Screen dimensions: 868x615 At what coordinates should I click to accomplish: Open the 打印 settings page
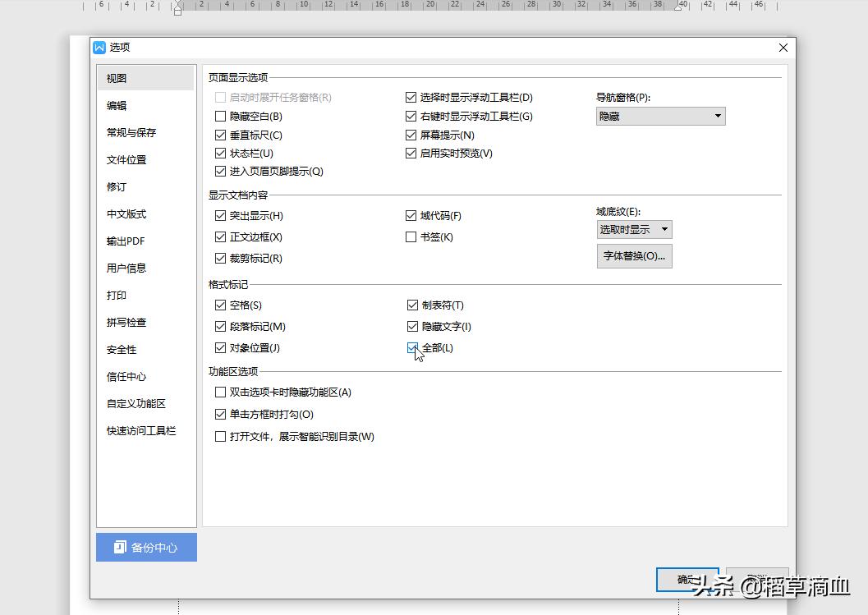115,295
